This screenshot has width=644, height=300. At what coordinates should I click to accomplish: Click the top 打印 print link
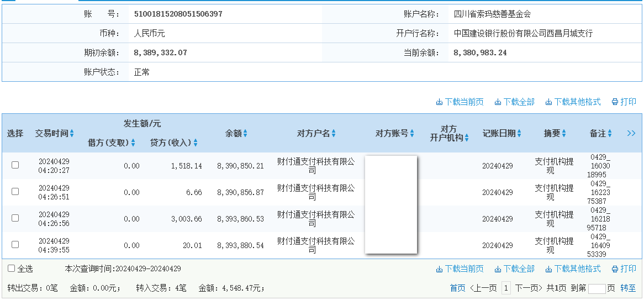click(x=624, y=102)
